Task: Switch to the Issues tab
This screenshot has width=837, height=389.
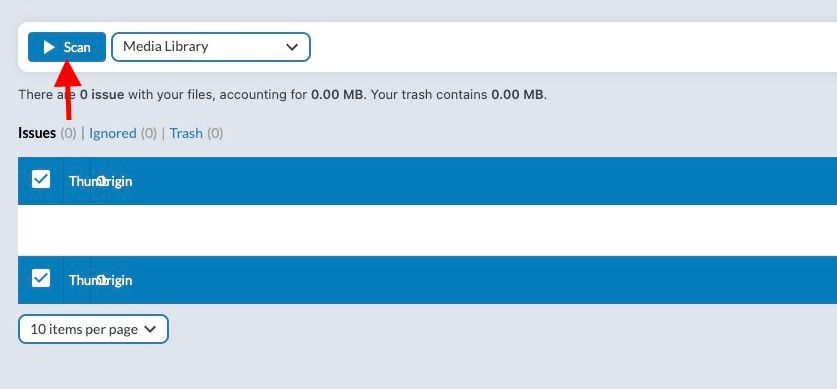Action: (x=37, y=133)
